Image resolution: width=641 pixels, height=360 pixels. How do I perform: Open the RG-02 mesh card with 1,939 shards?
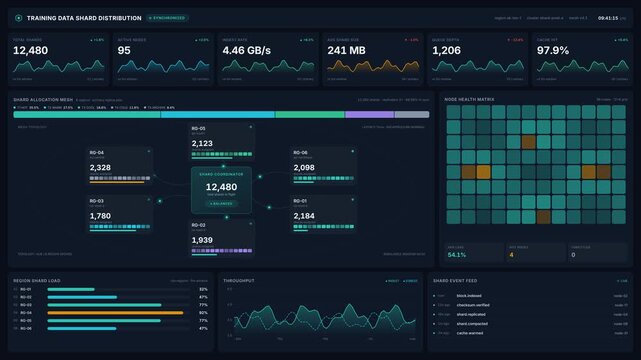(222, 238)
